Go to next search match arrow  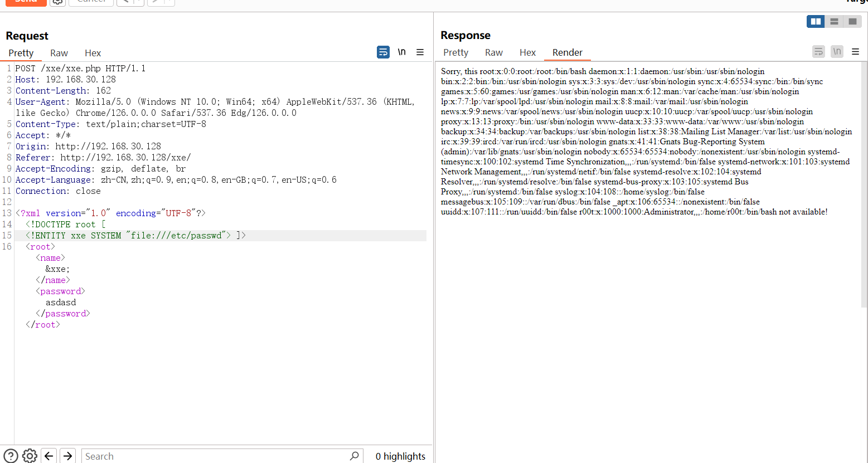(x=67, y=456)
